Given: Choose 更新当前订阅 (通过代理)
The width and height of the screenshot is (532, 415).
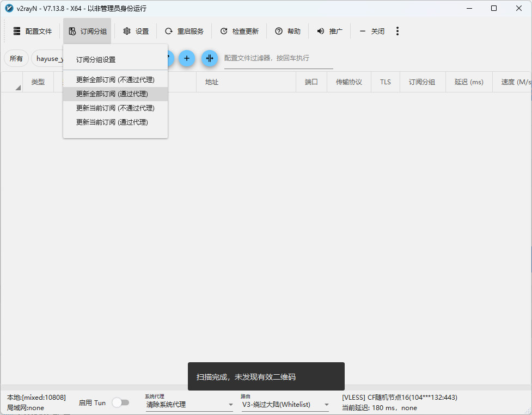Looking at the screenshot, I should pos(112,122).
